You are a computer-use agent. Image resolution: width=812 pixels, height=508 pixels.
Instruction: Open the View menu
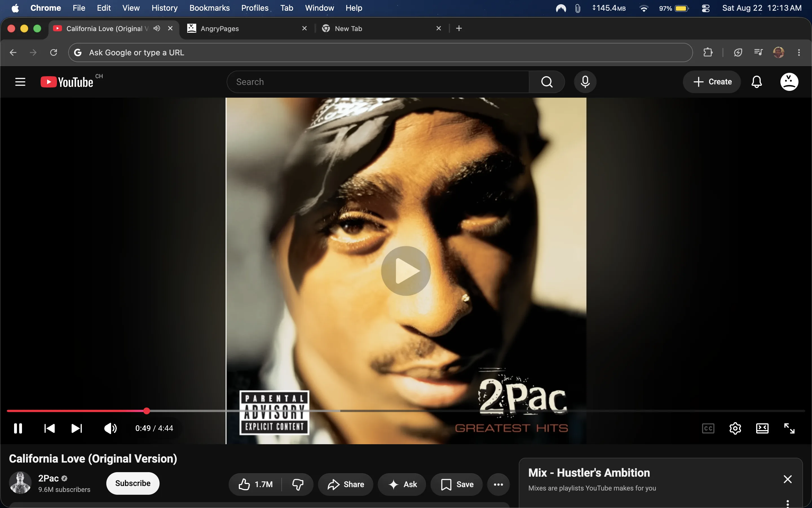click(131, 8)
